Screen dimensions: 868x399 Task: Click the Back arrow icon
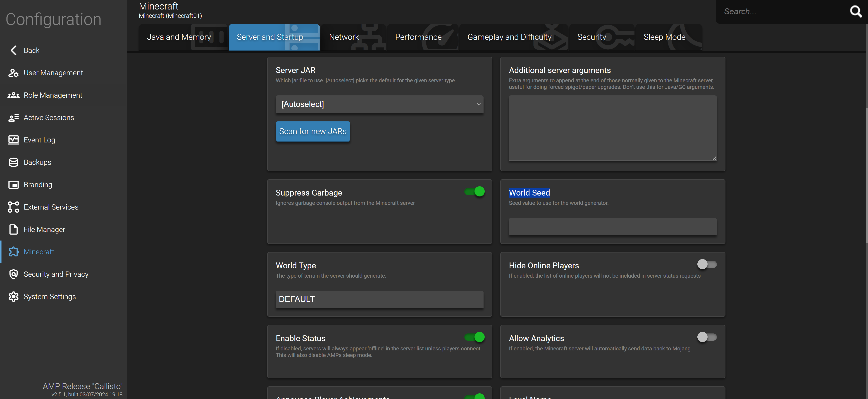click(x=14, y=50)
